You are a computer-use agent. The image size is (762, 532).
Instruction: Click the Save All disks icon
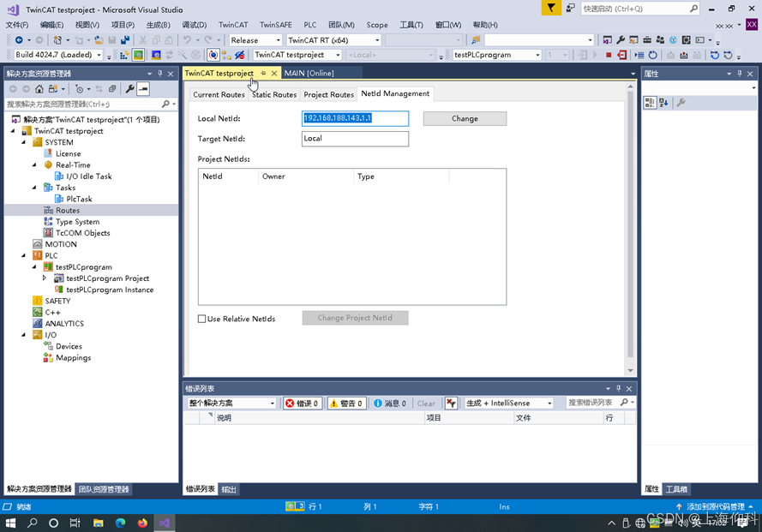pos(125,40)
